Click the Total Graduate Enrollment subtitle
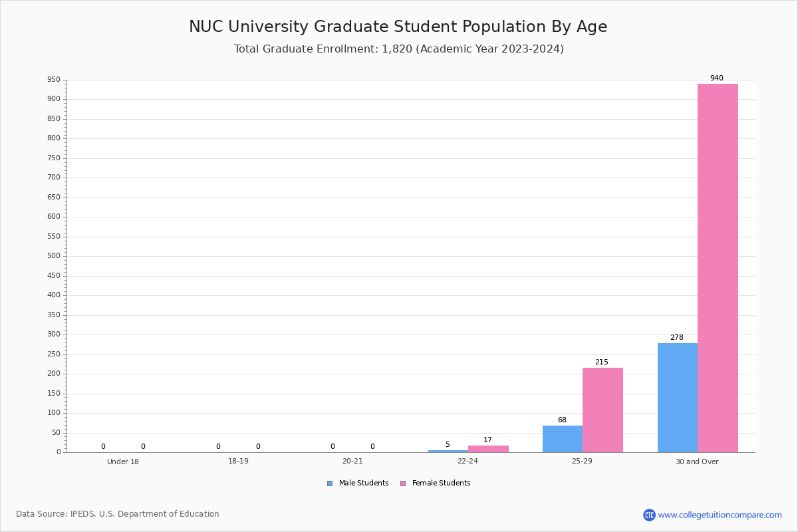The image size is (798, 532). coord(399,49)
